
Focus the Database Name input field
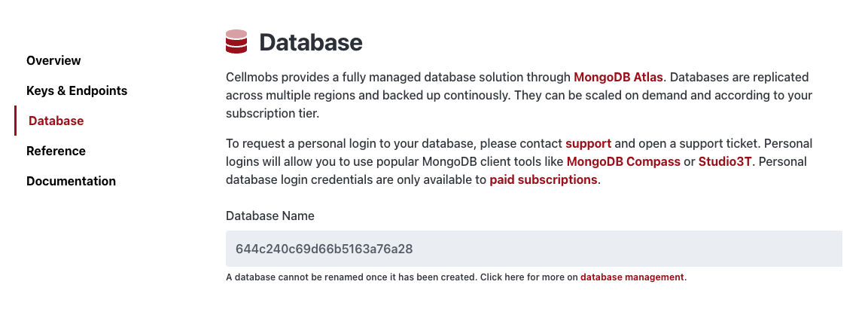[x=534, y=249]
